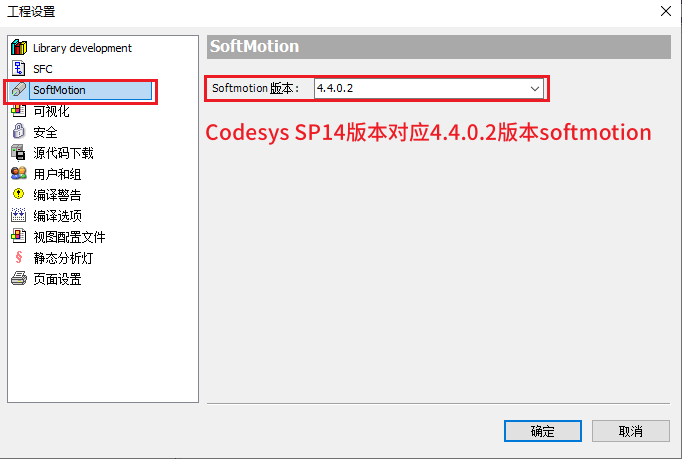Open the 编译选项 settings page
The width and height of the screenshot is (682, 459).
pos(57,216)
